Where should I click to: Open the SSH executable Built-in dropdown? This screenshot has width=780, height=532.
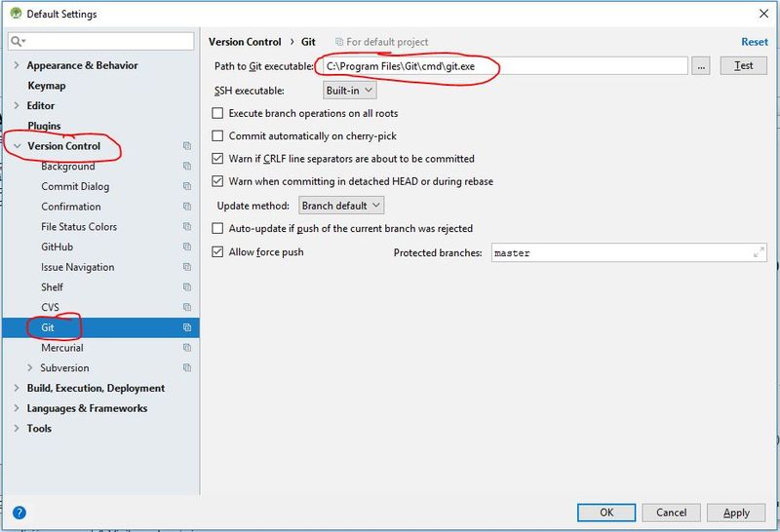[x=350, y=91]
